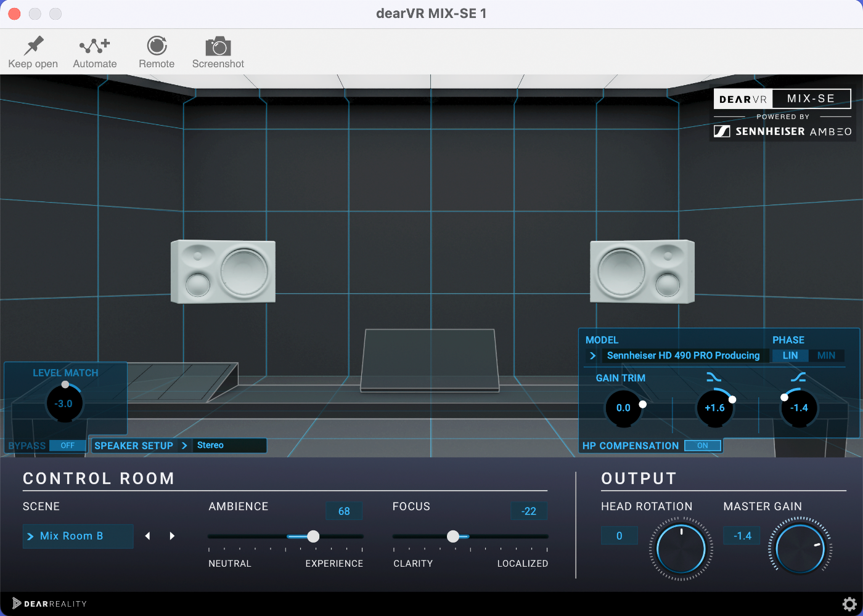Click the HEAD ROTATION dial
The width and height of the screenshot is (863, 616).
(681, 549)
